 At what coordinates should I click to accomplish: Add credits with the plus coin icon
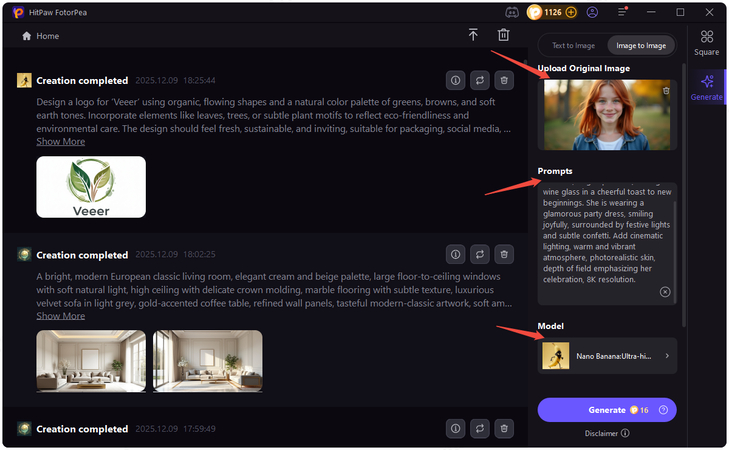point(571,13)
